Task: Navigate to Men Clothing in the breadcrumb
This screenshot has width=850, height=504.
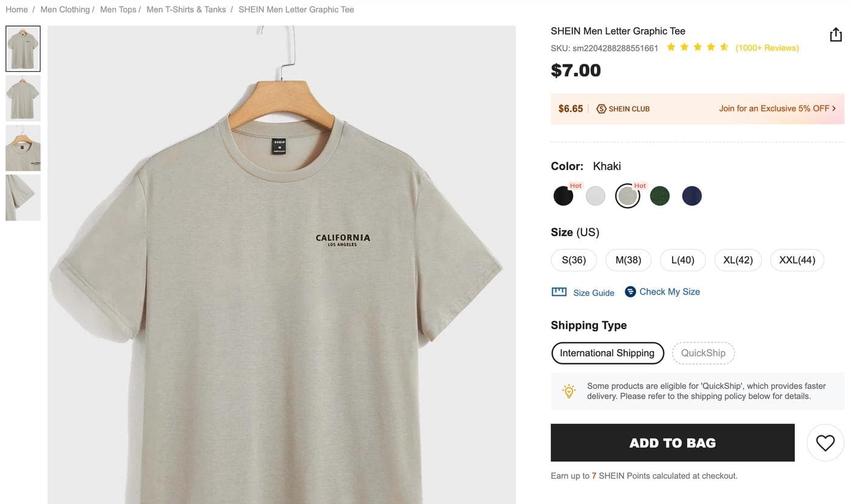Action: pyautogui.click(x=65, y=9)
